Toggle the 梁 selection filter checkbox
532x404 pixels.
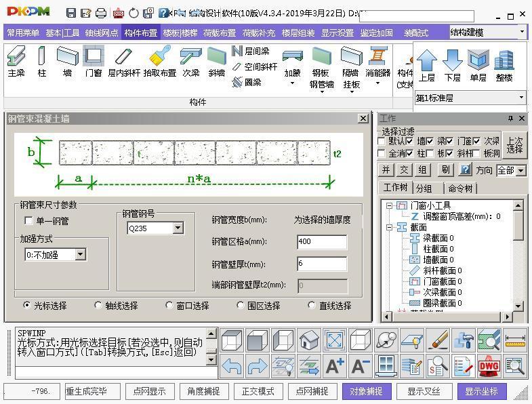click(430, 141)
